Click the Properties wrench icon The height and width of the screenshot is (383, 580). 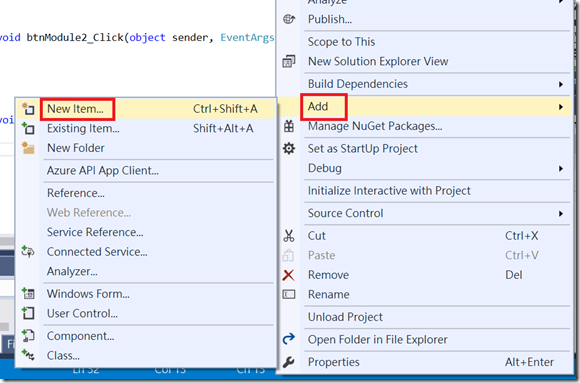tap(289, 362)
